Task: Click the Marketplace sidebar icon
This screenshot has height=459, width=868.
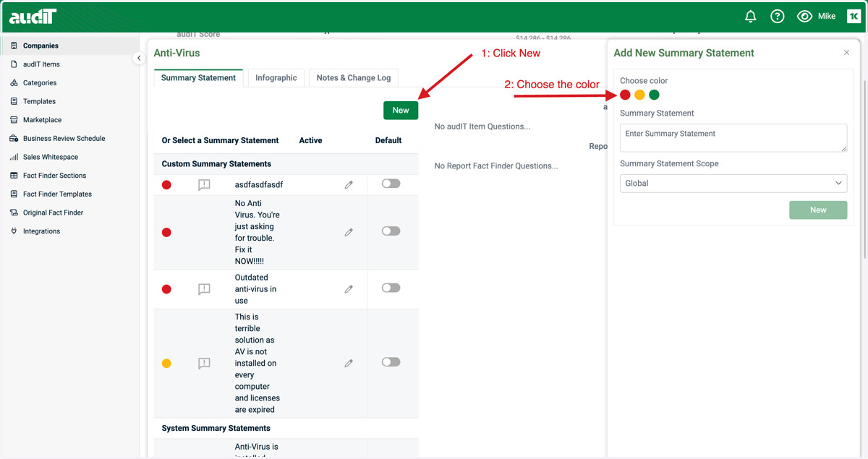Action: [x=14, y=120]
